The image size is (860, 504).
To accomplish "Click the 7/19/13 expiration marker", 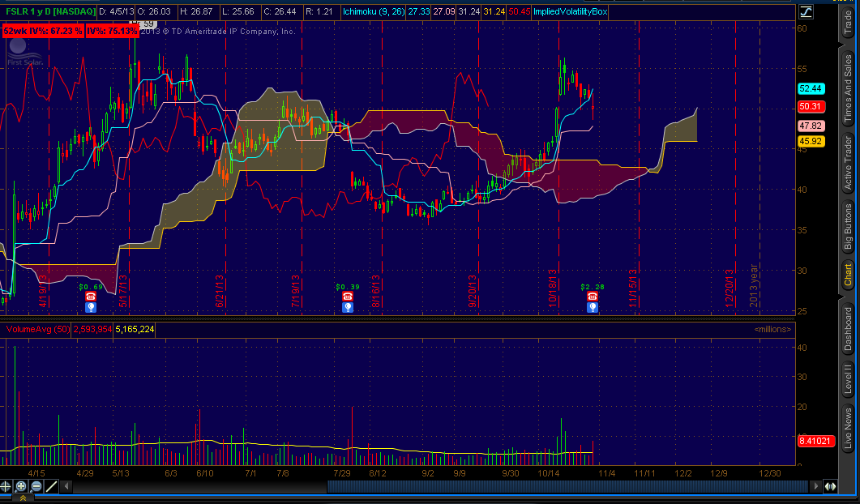I will 296,291.
